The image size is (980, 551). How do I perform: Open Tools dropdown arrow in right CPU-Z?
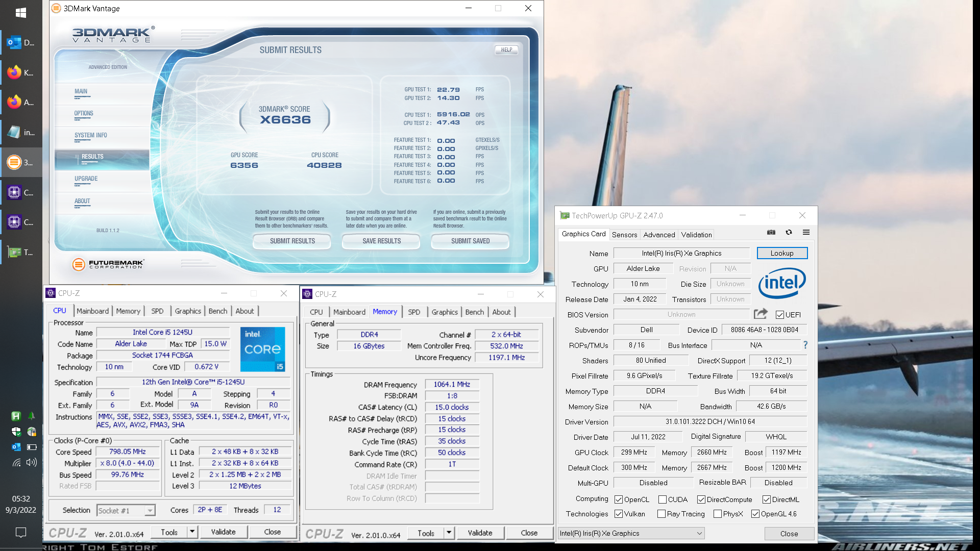449,533
